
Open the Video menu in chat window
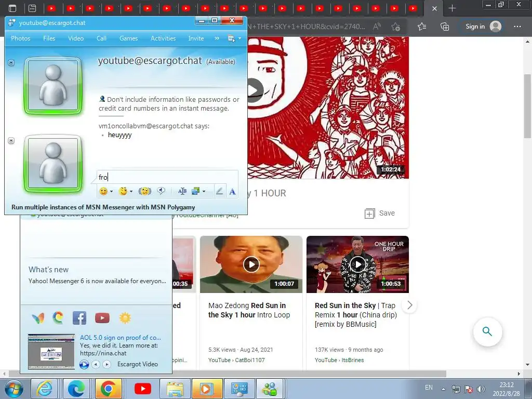tap(76, 38)
